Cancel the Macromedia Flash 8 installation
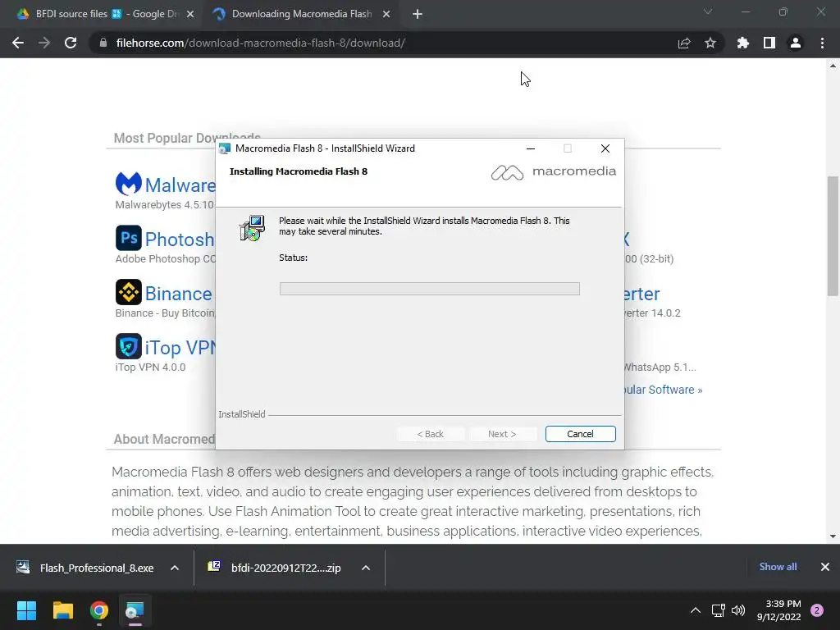840x630 pixels. click(x=580, y=434)
